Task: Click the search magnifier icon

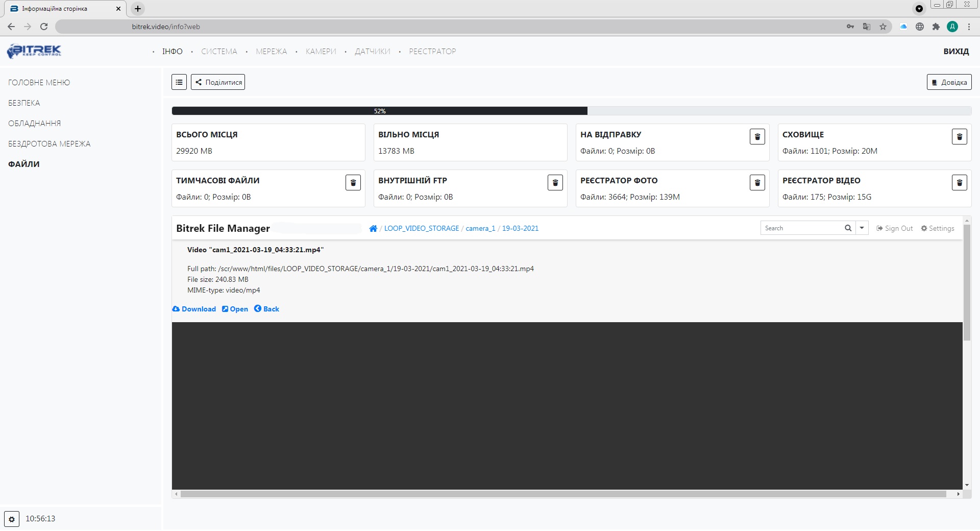Action: coord(848,228)
